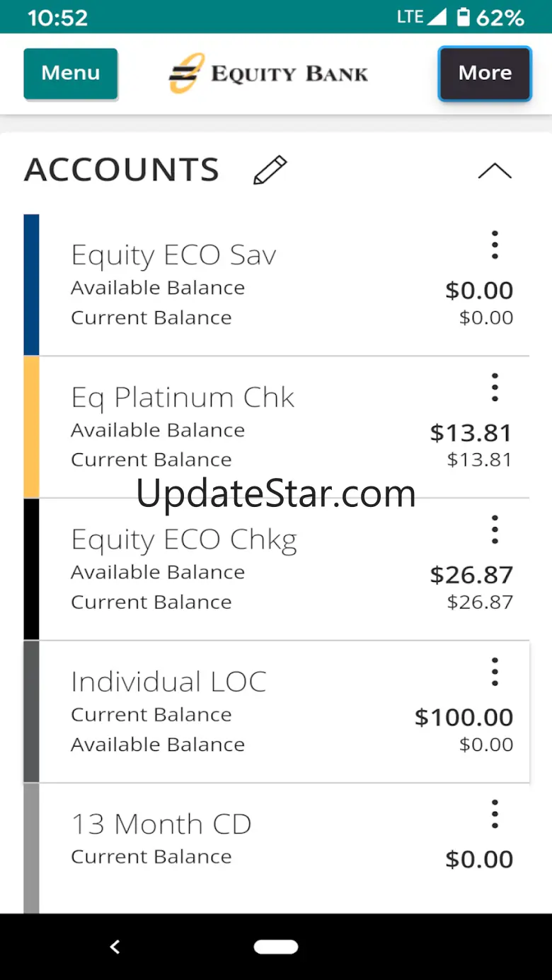Tap the More button

(485, 74)
